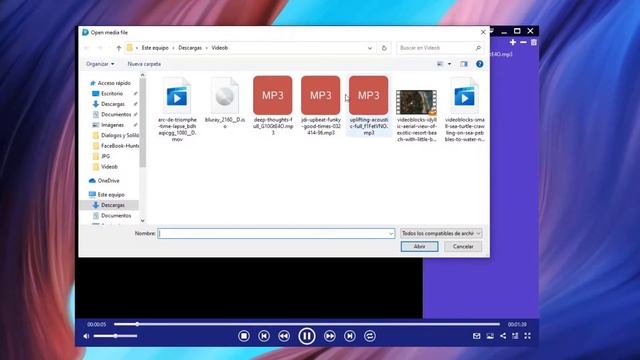This screenshot has width=640, height=360.
Task: Skip to next track in player
Action: pyautogui.click(x=349, y=336)
